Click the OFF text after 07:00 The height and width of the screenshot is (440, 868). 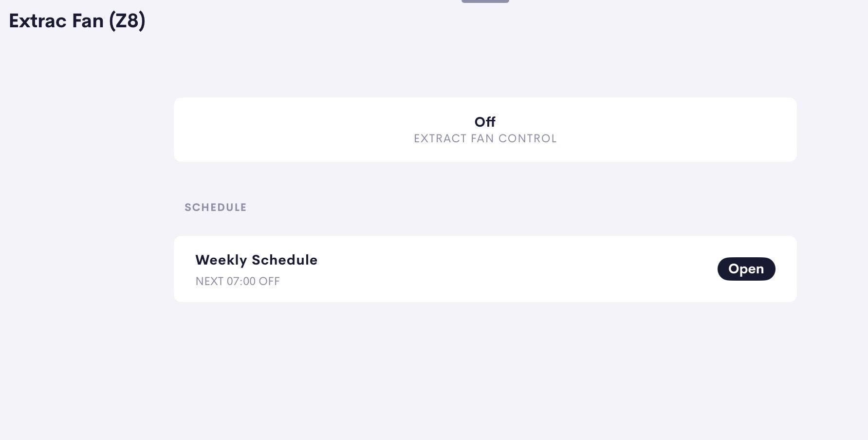point(269,281)
